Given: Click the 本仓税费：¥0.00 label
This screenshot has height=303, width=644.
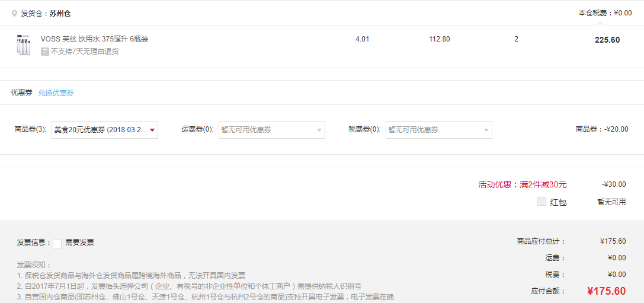Looking at the screenshot, I should tap(605, 13).
